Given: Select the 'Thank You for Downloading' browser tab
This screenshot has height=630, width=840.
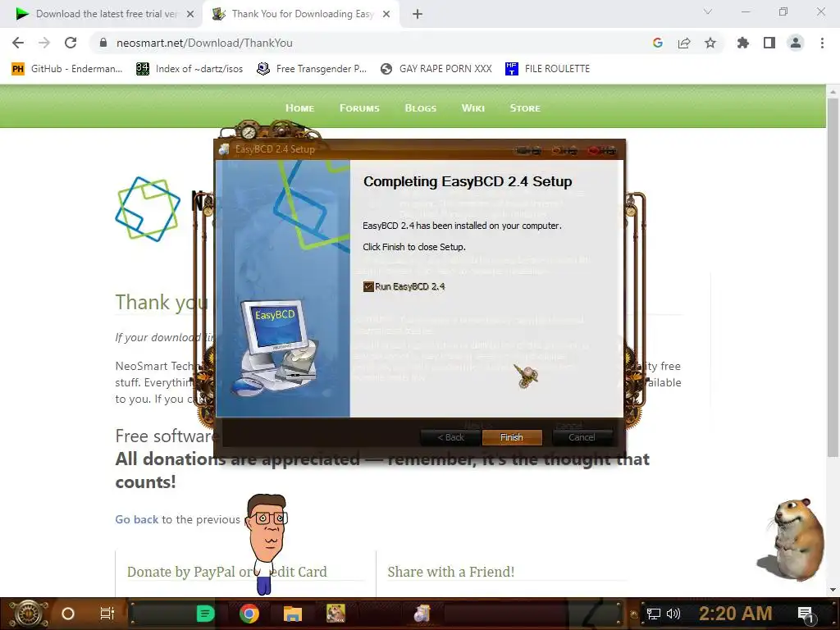Looking at the screenshot, I should [x=302, y=14].
